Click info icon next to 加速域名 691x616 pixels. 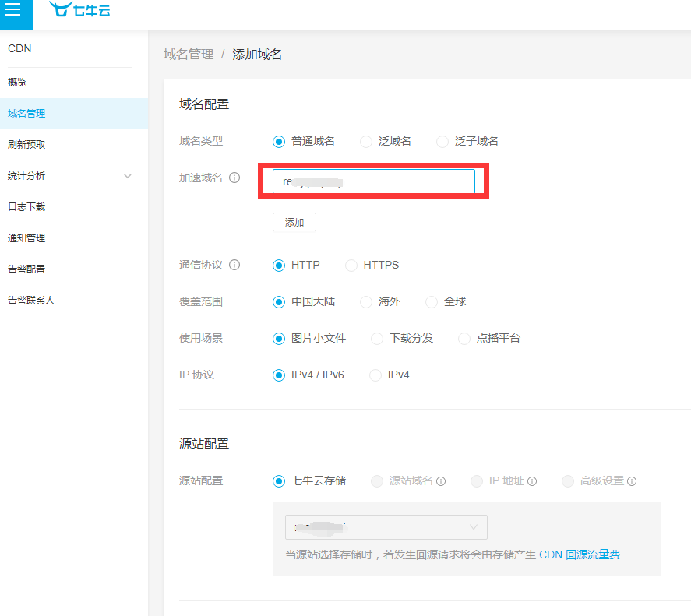(x=234, y=178)
